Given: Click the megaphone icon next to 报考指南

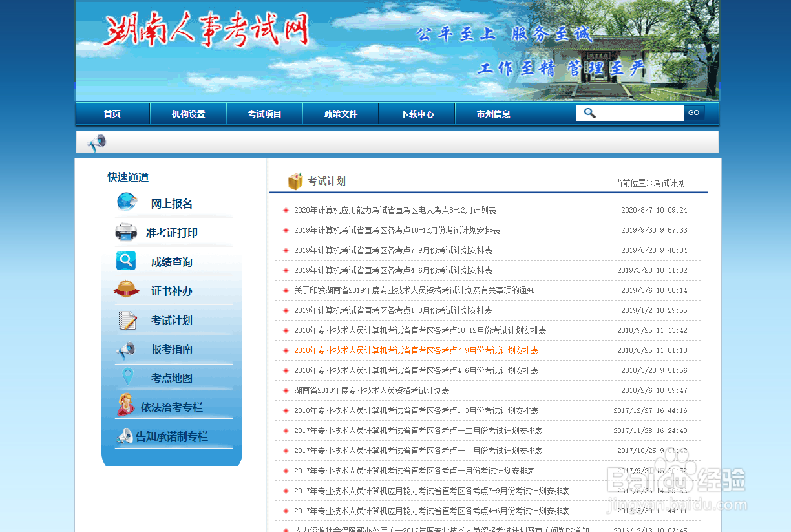Looking at the screenshot, I should [x=126, y=349].
